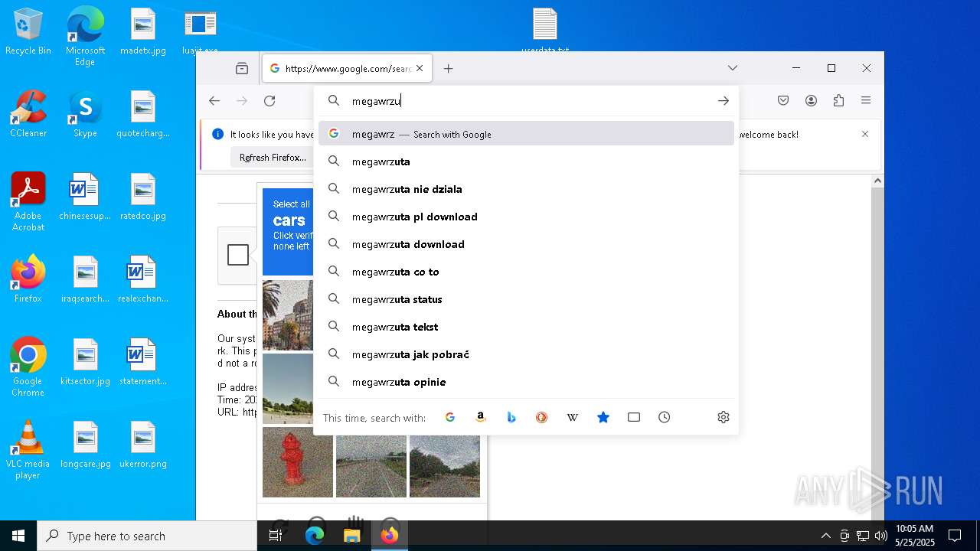980x551 pixels.
Task: Tick the I'm not a robot checkbox
Action: pyautogui.click(x=238, y=255)
